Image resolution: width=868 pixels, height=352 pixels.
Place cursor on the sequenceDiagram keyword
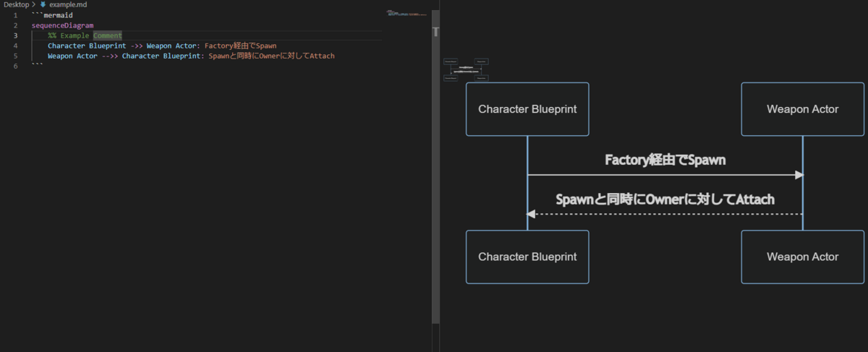pyautogui.click(x=62, y=25)
